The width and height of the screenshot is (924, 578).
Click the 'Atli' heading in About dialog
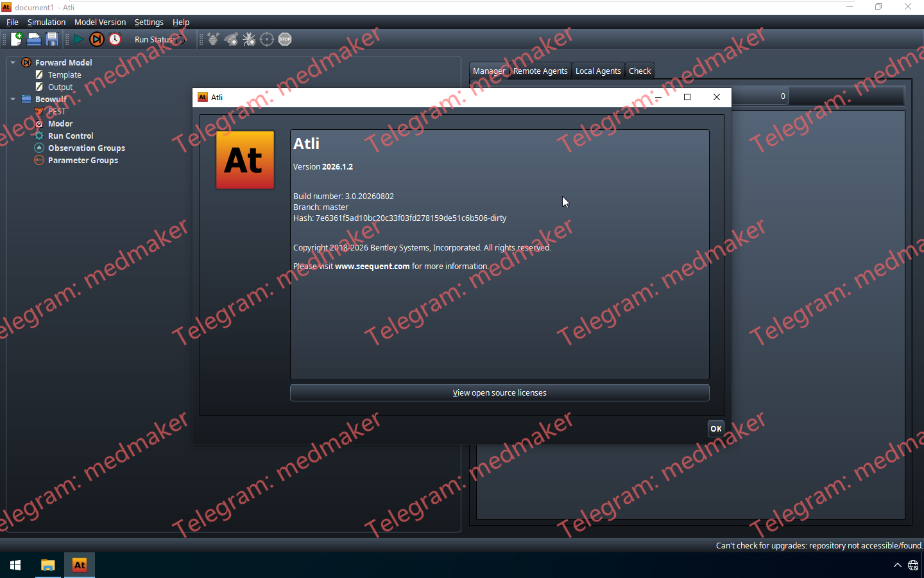(306, 144)
